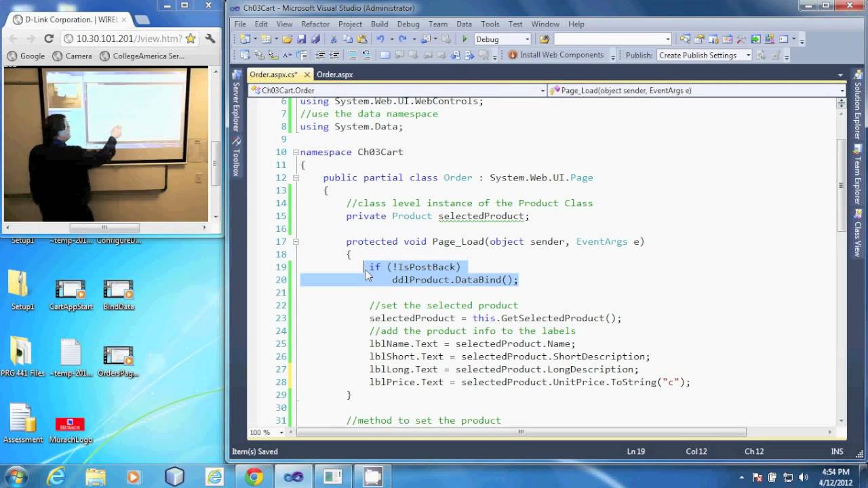Click the Open File folder icon
Viewport: 868px width, 488px height.
pyautogui.click(x=287, y=39)
